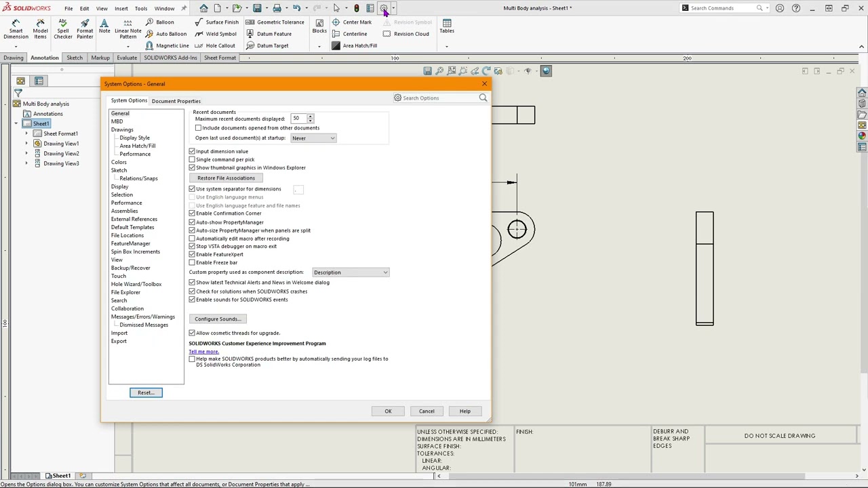The width and height of the screenshot is (868, 488).
Task: Click the Rebuild traffic light icon
Action: (x=357, y=8)
